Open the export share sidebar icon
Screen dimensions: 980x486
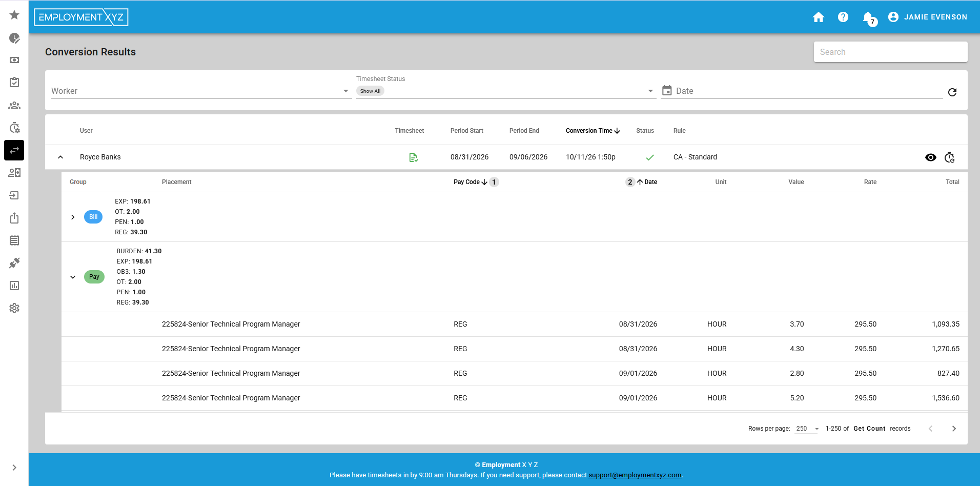click(14, 218)
